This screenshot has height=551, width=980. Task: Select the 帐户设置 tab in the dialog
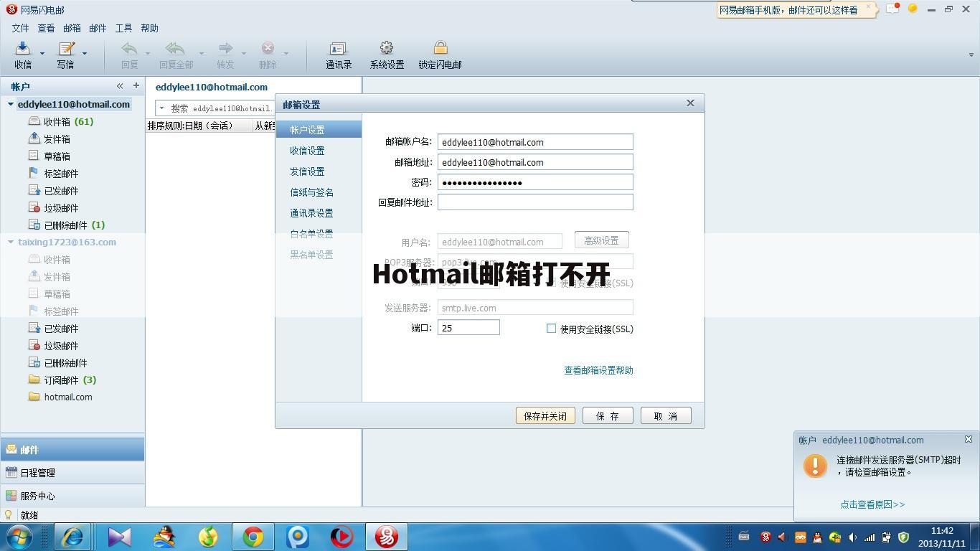click(319, 130)
